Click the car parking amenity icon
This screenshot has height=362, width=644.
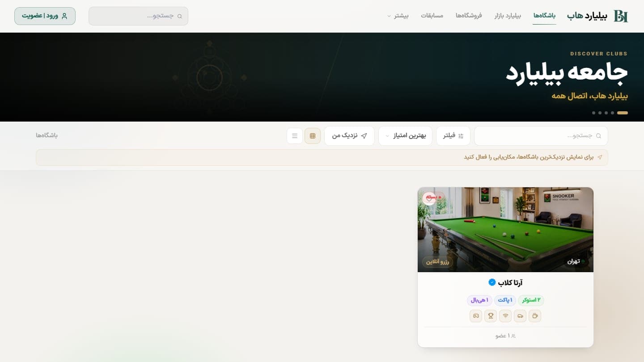(520, 316)
